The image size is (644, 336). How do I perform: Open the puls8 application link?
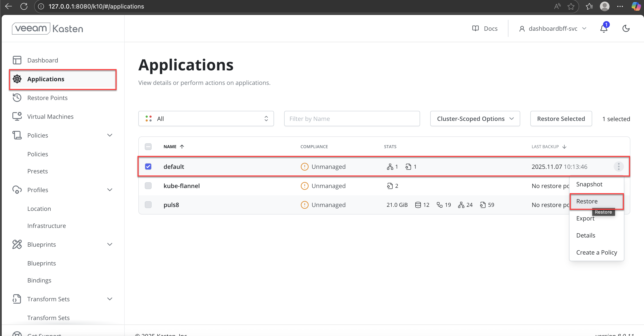tap(171, 205)
